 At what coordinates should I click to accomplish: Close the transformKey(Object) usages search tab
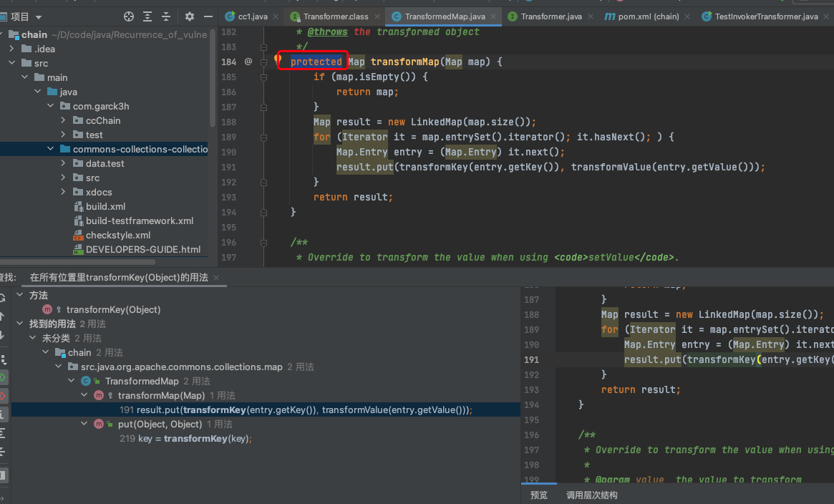click(x=216, y=278)
